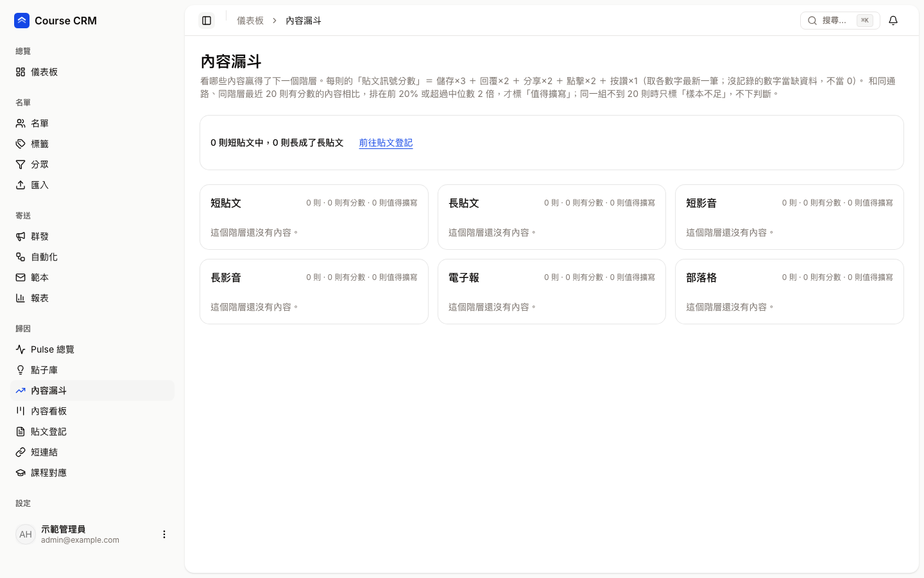Open the 標籤 tags icon
The height and width of the screenshot is (578, 924).
point(21,144)
